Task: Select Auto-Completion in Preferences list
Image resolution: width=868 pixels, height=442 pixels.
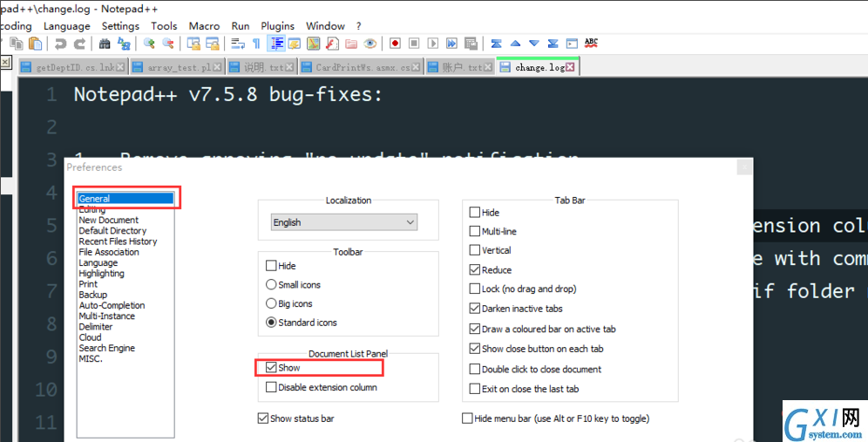Action: [112, 305]
